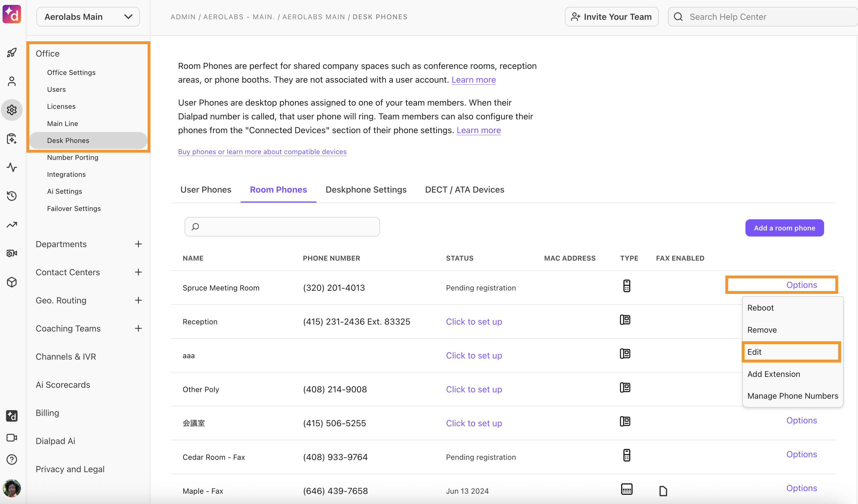Click the magnifier icon in room phone search

(x=196, y=227)
